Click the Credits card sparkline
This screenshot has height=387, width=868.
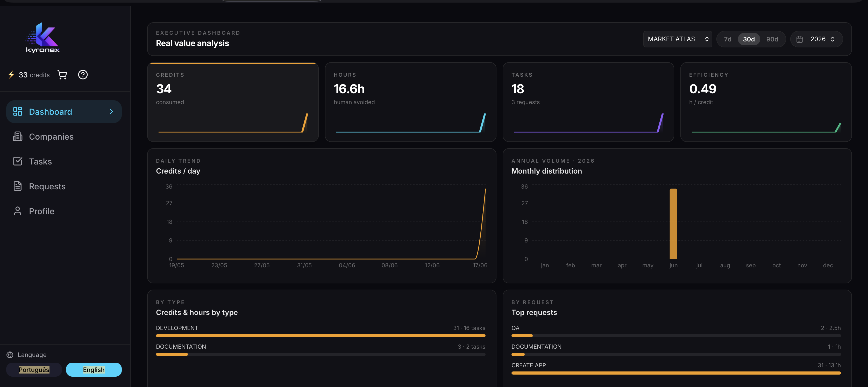[x=233, y=123]
